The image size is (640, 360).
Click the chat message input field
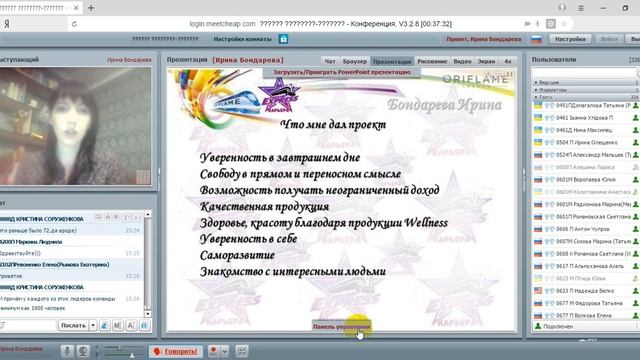click(29, 325)
